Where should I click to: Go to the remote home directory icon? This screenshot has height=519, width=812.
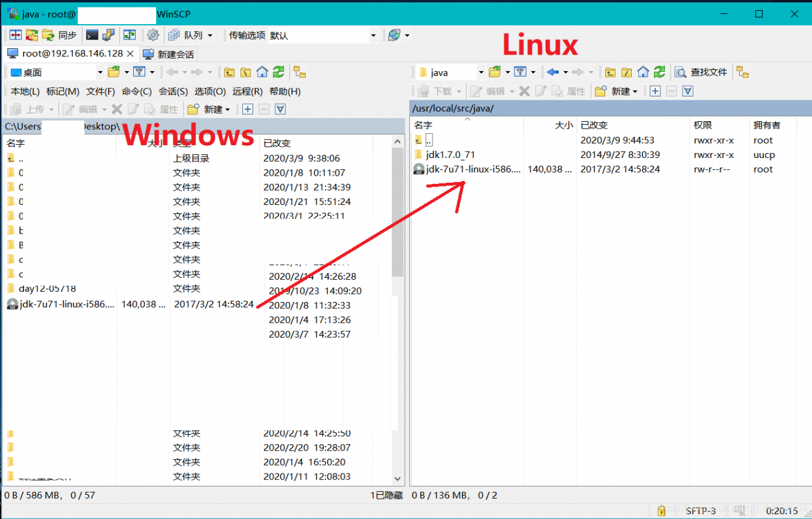643,72
